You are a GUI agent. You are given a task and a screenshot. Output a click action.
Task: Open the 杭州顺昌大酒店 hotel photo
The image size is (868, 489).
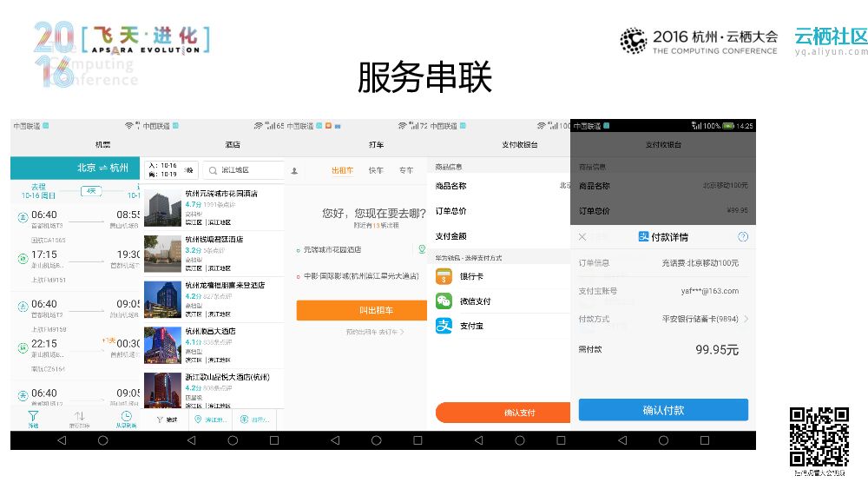pos(163,346)
